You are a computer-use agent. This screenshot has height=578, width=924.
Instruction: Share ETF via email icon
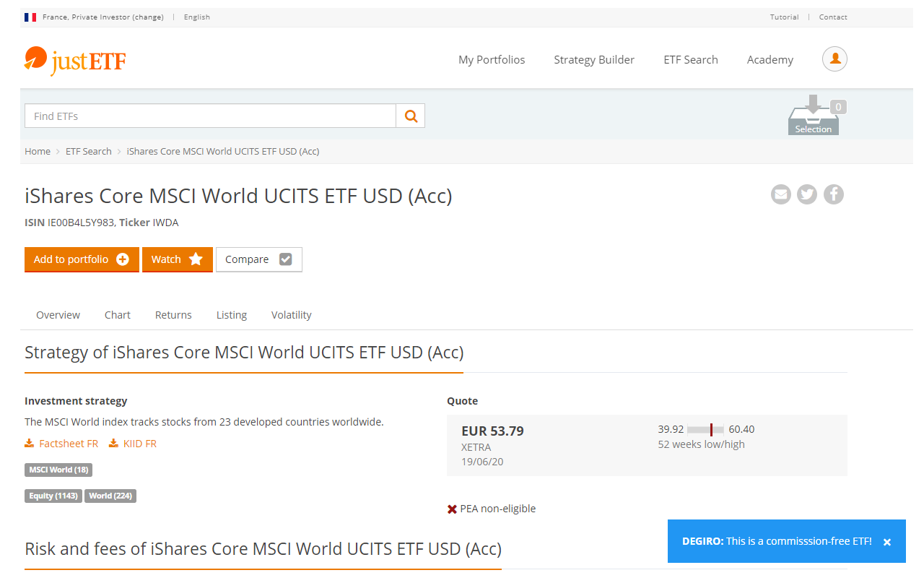click(781, 194)
